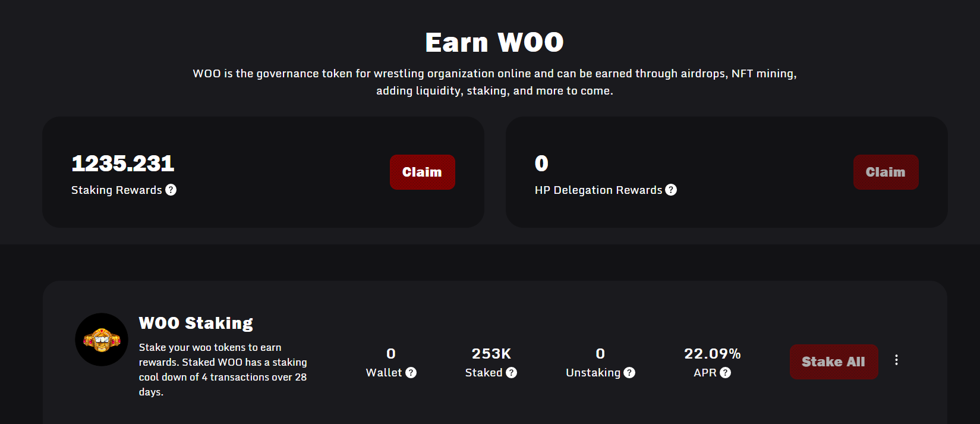Click the Staked help question mark icon
Image resolution: width=980 pixels, height=424 pixels.
[x=511, y=373]
